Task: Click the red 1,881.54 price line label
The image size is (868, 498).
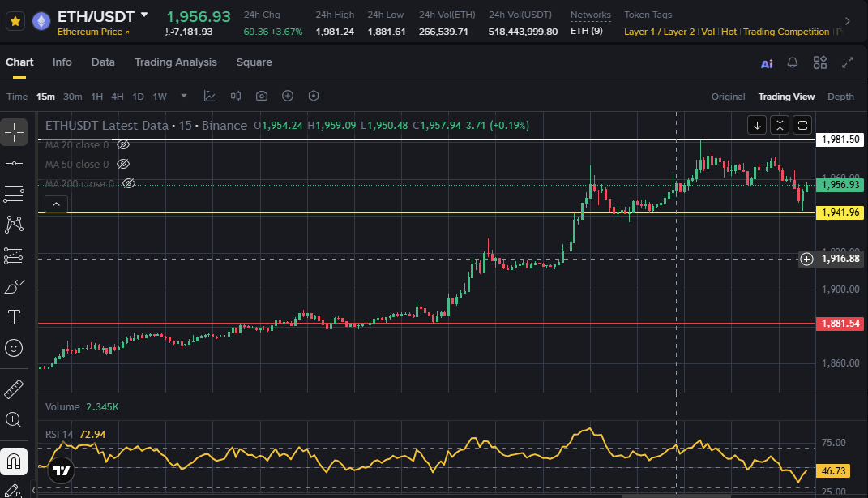Action: (x=840, y=324)
